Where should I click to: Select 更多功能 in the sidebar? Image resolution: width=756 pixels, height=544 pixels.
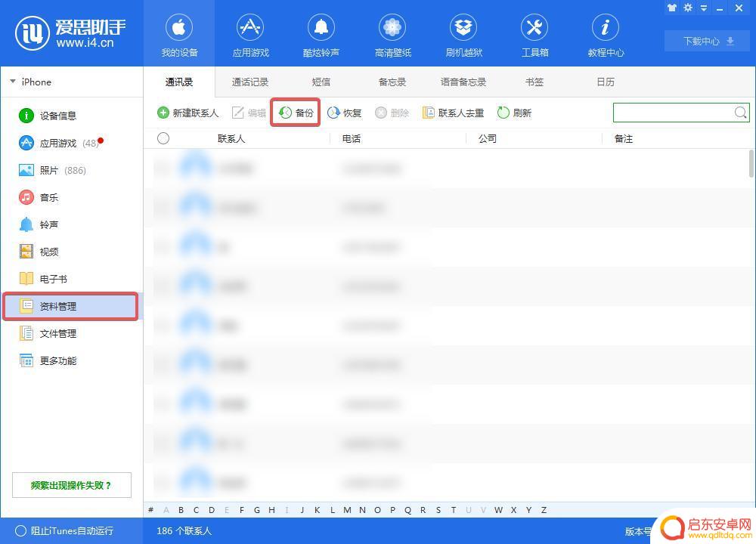click(x=48, y=360)
